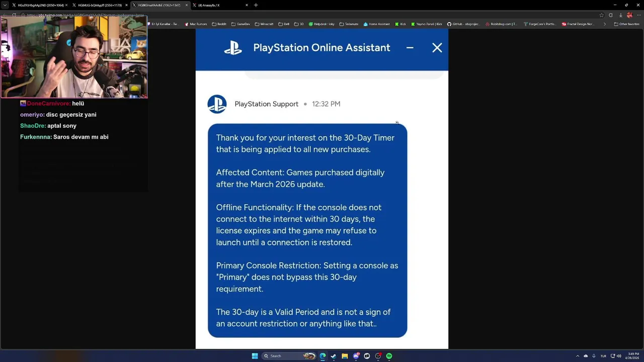Minimize the PlayStation Online Assistant panel

click(410, 48)
